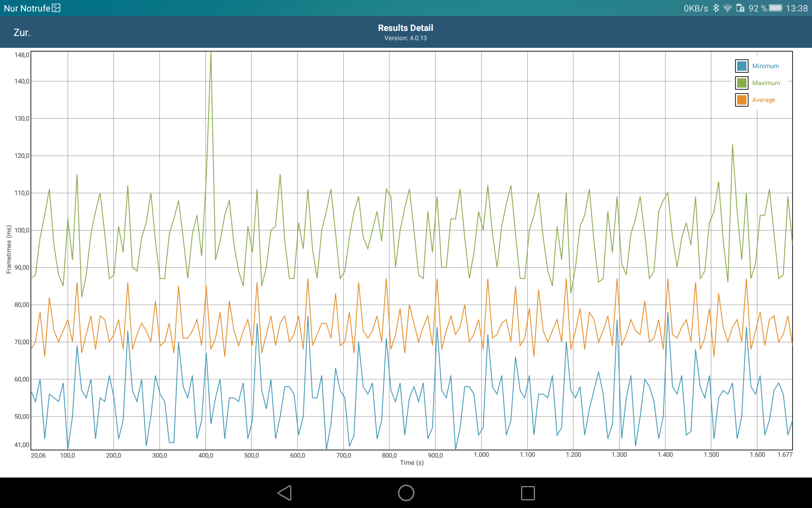
Task: Tap the Bluetooth status icon
Action: click(x=716, y=8)
